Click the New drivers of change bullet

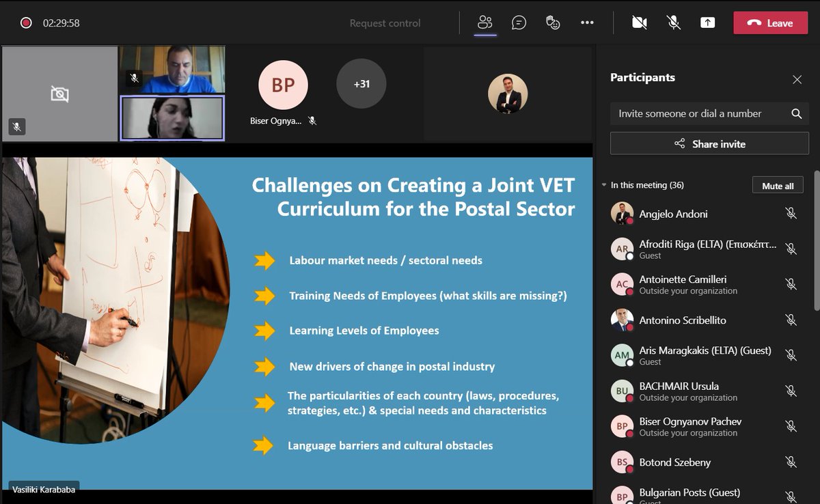[x=392, y=367]
